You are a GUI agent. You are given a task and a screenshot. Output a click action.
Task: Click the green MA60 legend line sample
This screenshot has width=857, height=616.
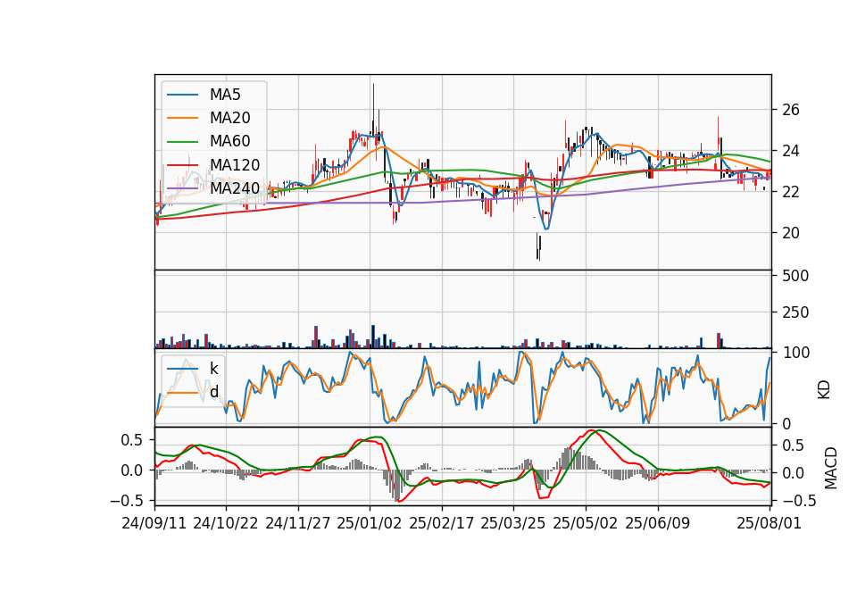click(x=182, y=142)
